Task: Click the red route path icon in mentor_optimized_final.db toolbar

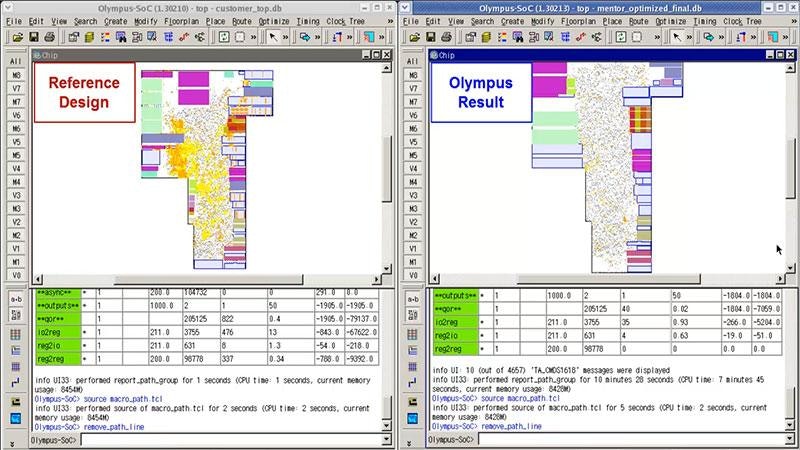Action: tap(581, 37)
